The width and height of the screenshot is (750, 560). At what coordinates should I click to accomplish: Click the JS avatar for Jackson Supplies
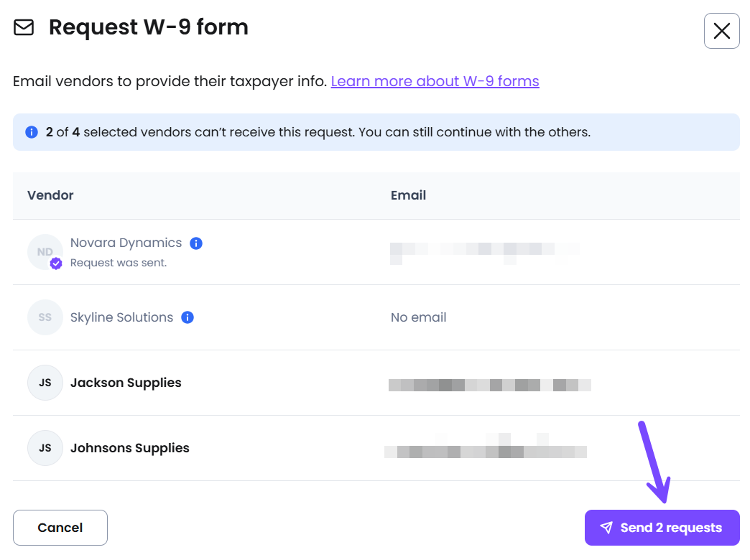45,383
